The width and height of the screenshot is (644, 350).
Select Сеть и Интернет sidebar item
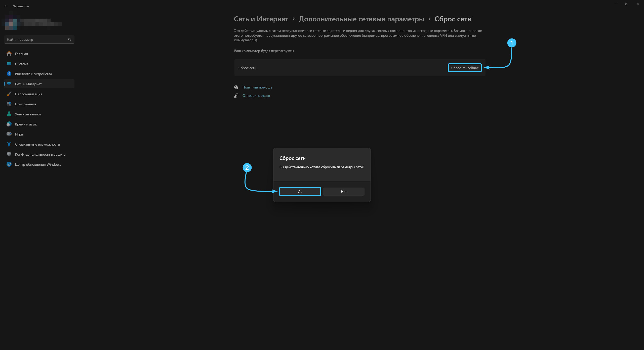[x=28, y=84]
